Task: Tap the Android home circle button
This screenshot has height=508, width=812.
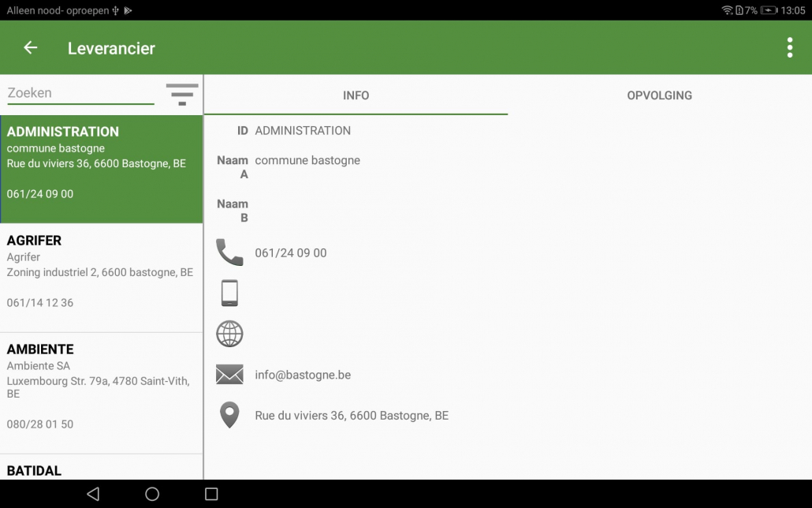Action: (152, 494)
